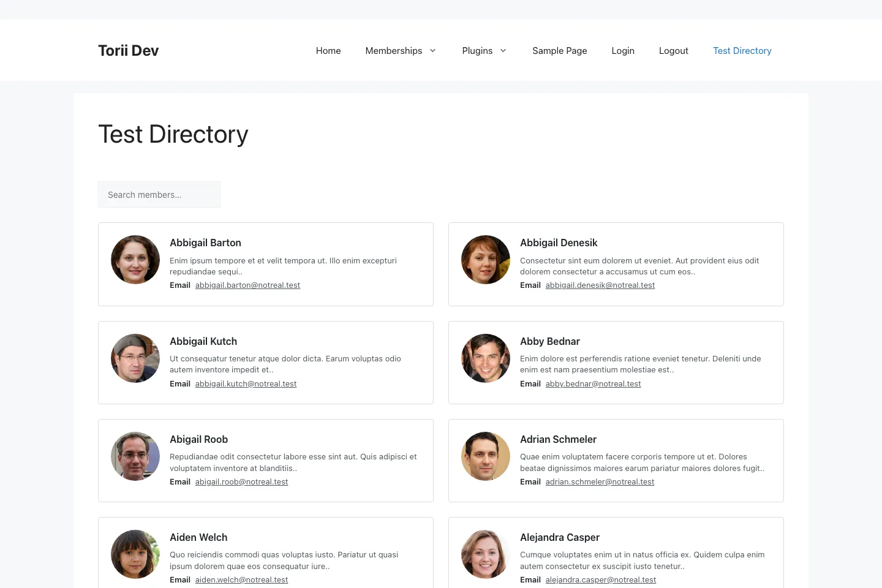
Task: Click the Test Directory page heading
Action: pyautogui.click(x=173, y=134)
